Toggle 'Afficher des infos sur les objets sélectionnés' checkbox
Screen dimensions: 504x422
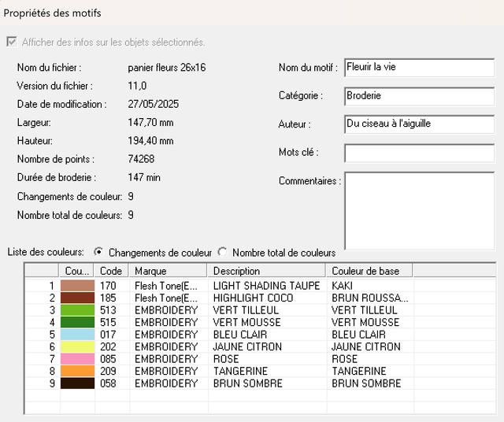tap(11, 42)
